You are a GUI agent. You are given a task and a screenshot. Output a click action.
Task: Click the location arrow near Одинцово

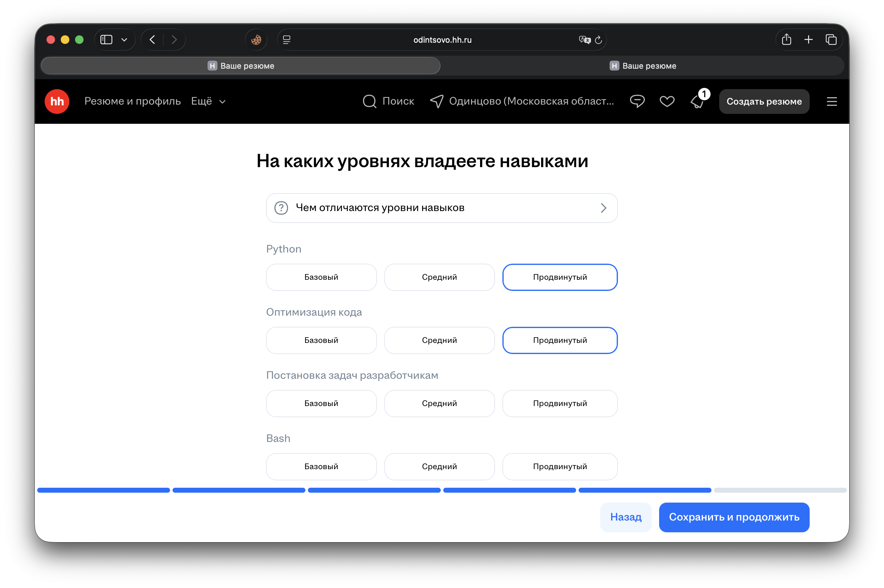[436, 101]
